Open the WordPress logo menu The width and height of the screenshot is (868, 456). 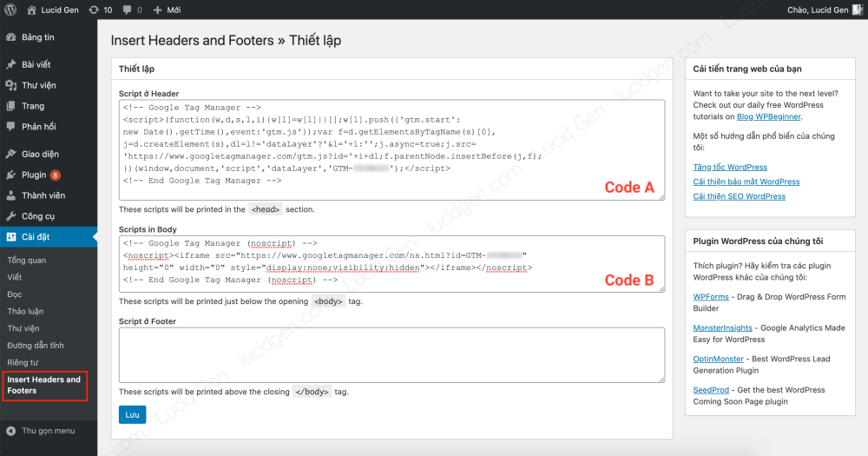(10, 10)
